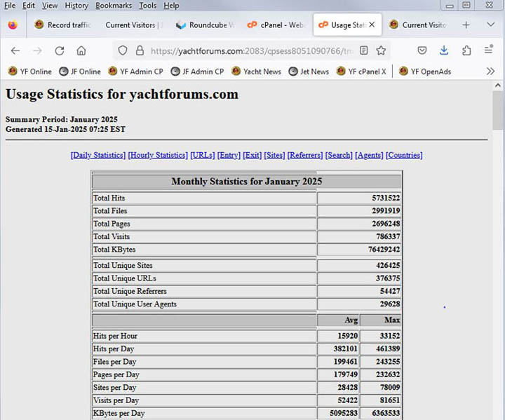Viewport: 505px width, 420px height.
Task: Open Entry pages link
Action: [229, 155]
